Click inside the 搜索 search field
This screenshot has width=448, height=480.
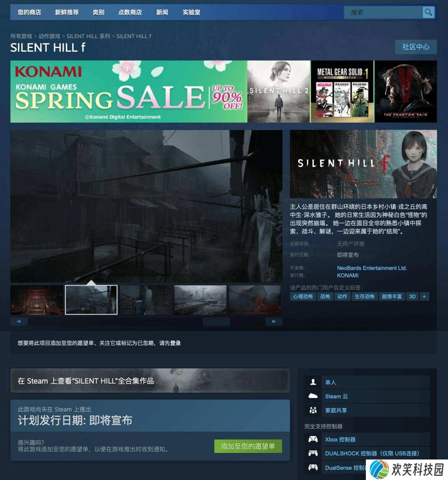[x=384, y=12]
